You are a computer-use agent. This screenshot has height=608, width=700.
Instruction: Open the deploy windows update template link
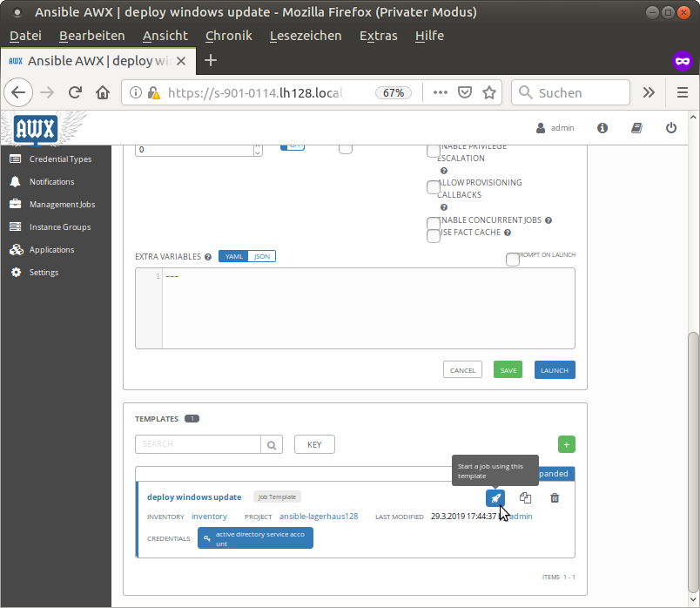pos(194,497)
